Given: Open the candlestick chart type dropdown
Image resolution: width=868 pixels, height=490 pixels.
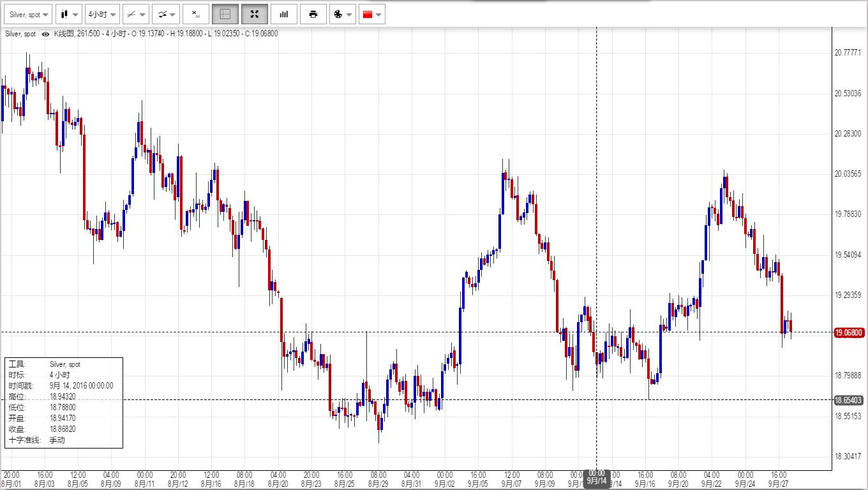Looking at the screenshot, I should [69, 14].
